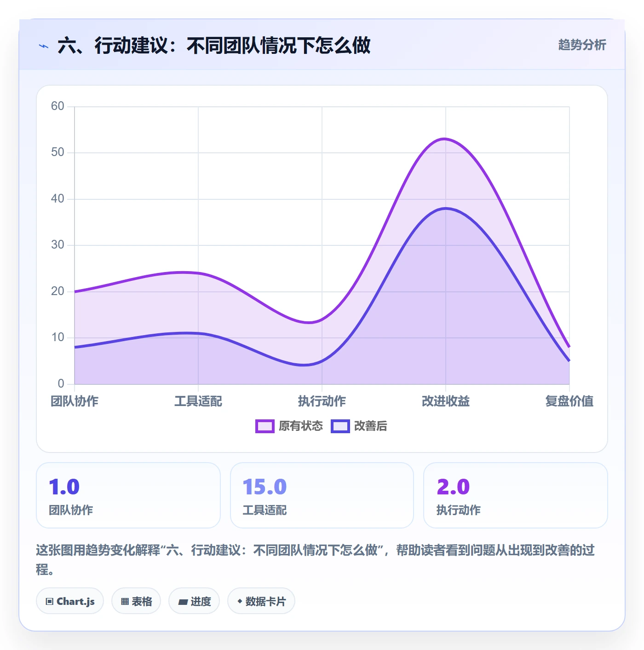Click the Chart.js tag square icon

coord(50,602)
